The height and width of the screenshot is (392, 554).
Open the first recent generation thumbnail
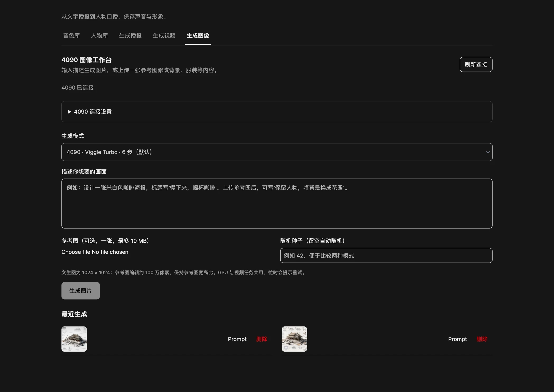(x=74, y=339)
